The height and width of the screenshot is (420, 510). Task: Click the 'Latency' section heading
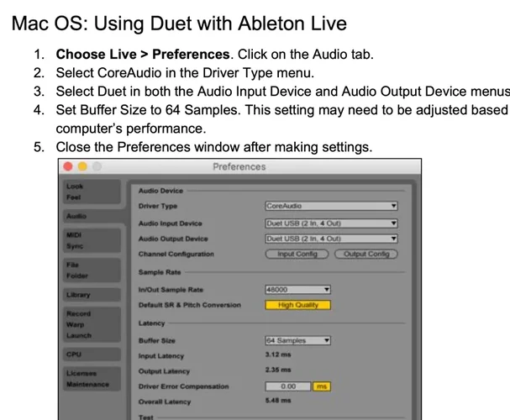[151, 323]
